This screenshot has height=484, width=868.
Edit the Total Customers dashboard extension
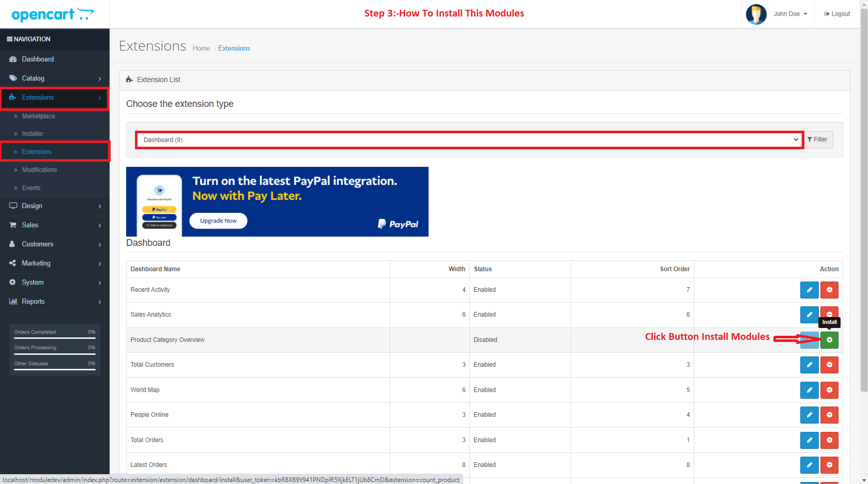pos(809,365)
